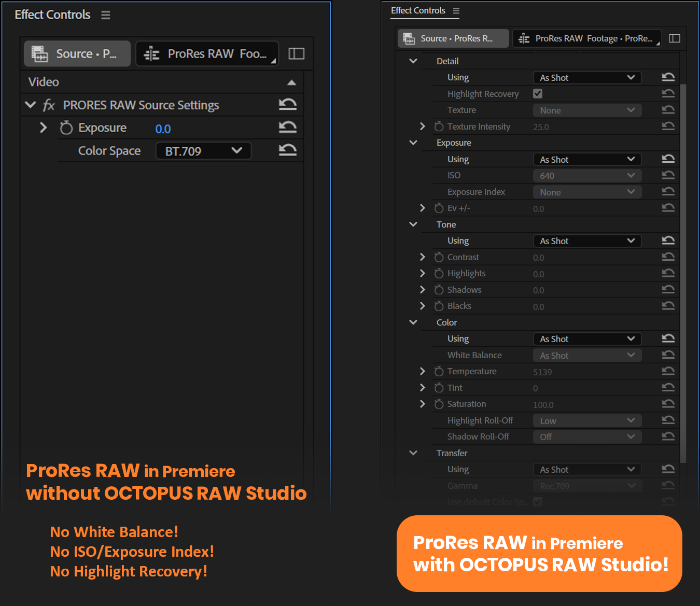The height and width of the screenshot is (606, 700).
Task: Reset Exposure parameter in left panel
Action: (288, 128)
